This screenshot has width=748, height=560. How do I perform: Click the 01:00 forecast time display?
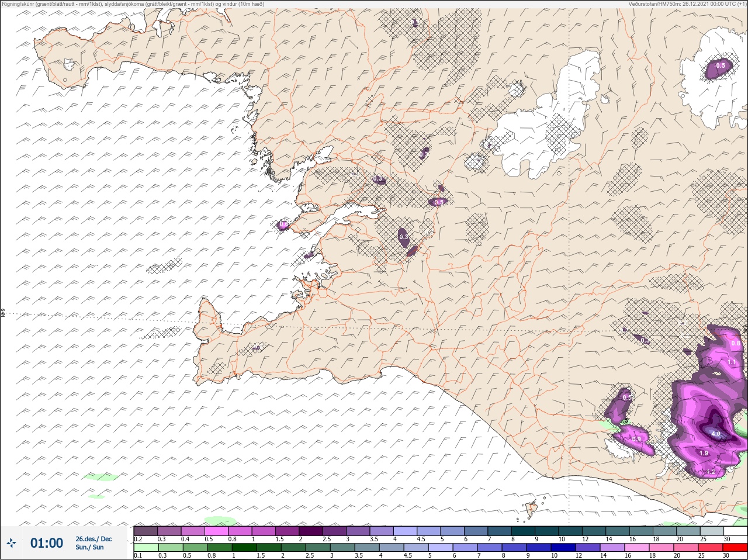[x=47, y=543]
